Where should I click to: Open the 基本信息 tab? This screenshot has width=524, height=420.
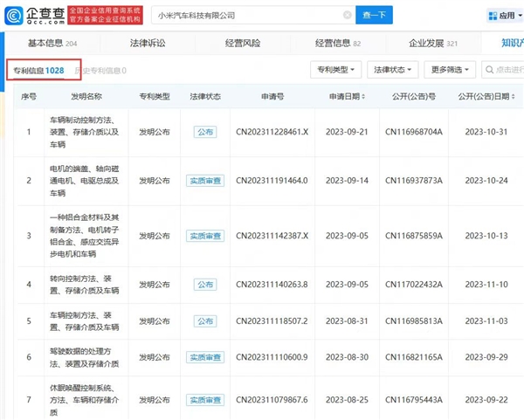tap(52, 43)
